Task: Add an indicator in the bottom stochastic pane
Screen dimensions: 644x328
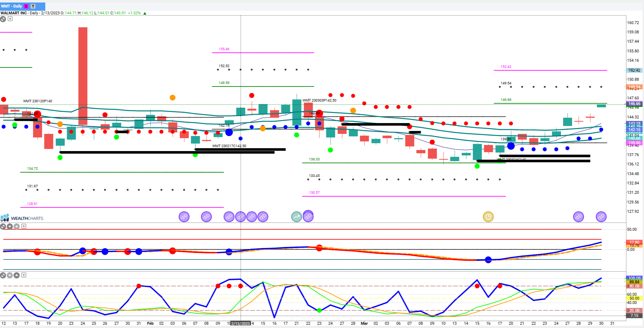Action: tap(24, 275)
